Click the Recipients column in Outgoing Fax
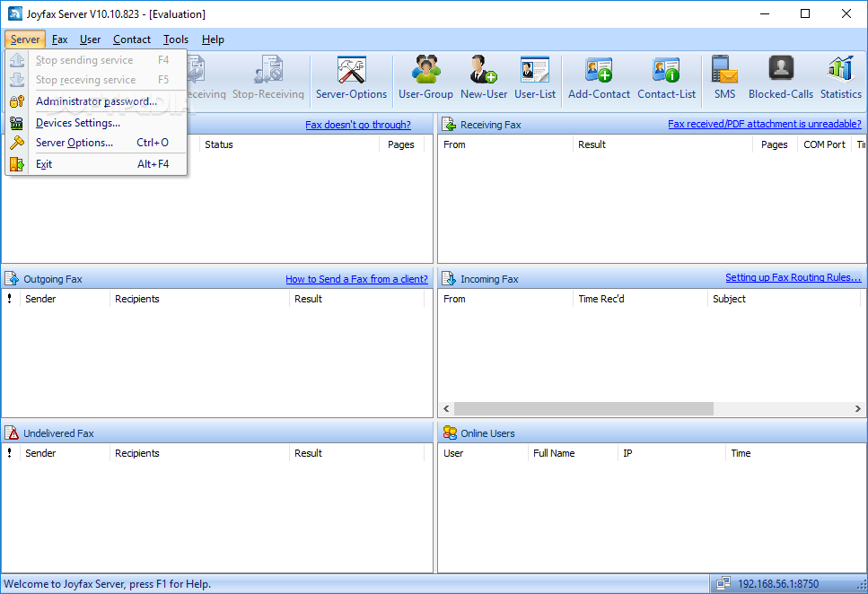 click(x=199, y=299)
